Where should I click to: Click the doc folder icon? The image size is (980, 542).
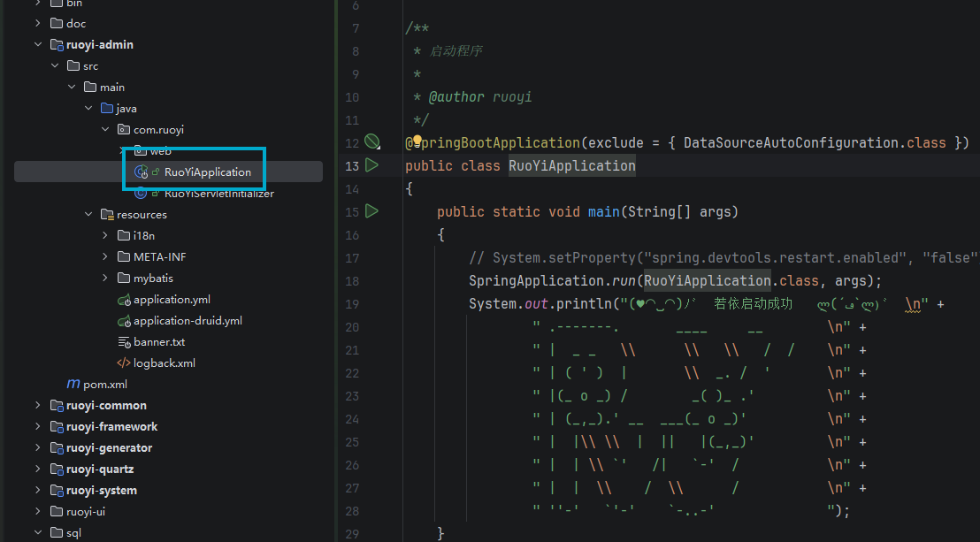[x=57, y=23]
